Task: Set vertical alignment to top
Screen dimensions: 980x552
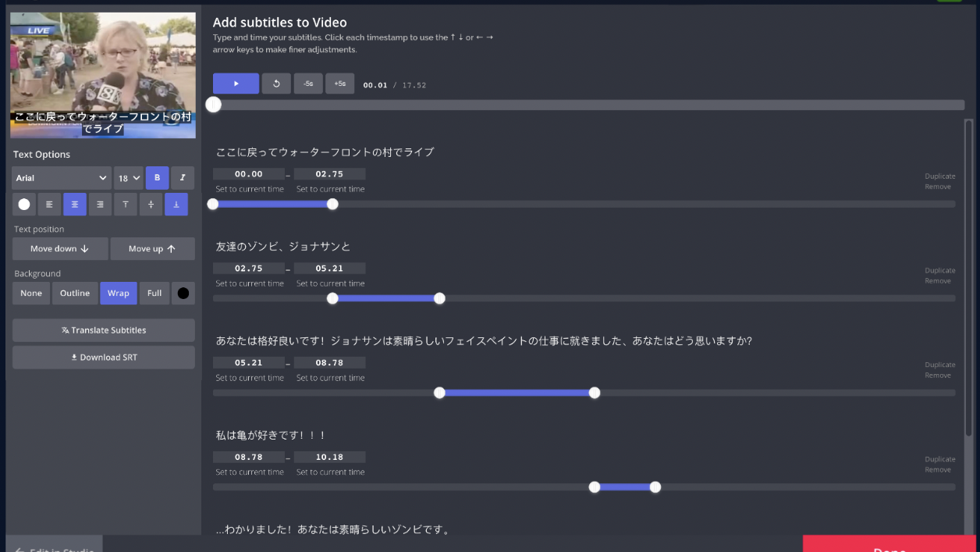Action: pyautogui.click(x=125, y=204)
